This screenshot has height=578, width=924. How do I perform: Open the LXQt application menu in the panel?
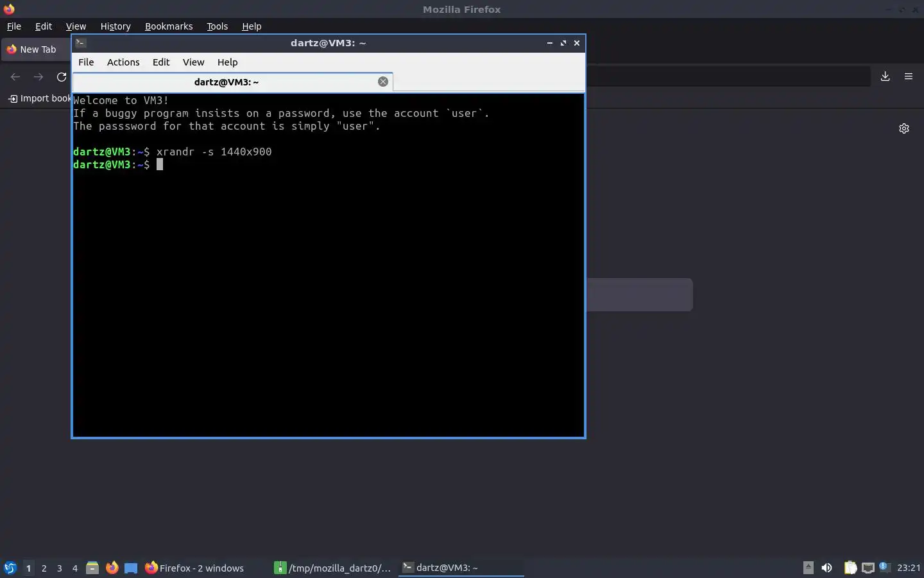[10, 568]
